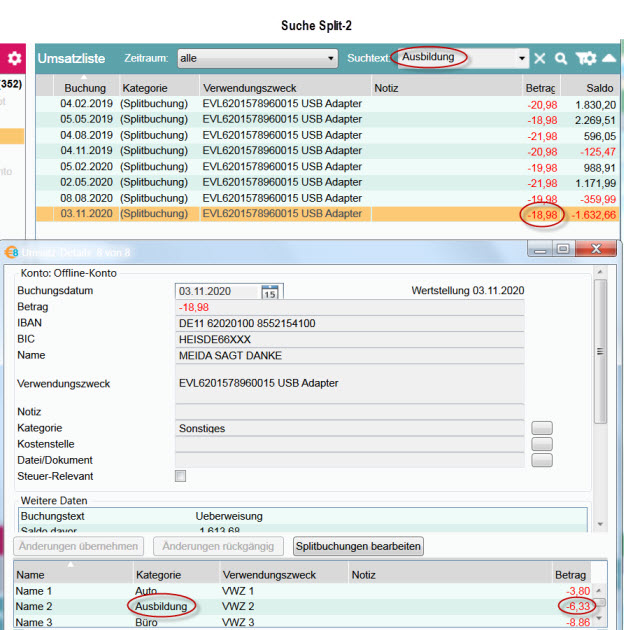The height and width of the screenshot is (630, 624).
Task: Select split row Name 2 Ausbildung
Action: 303,606
